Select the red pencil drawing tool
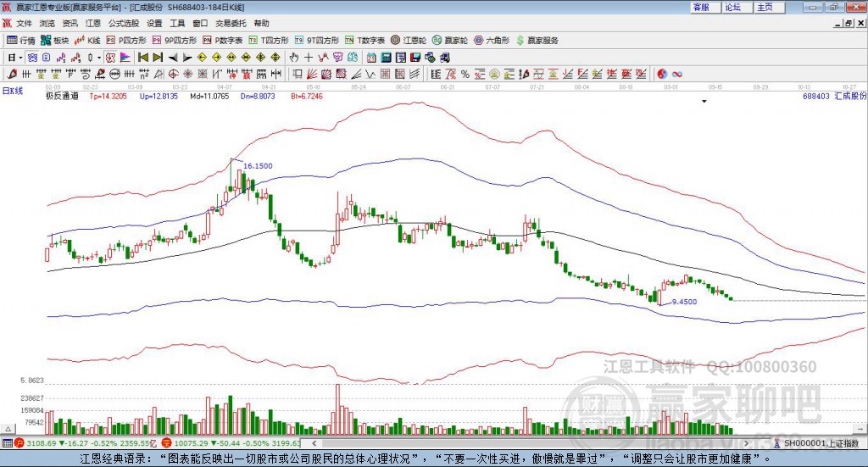This screenshot has height=467, width=868. tap(12, 74)
